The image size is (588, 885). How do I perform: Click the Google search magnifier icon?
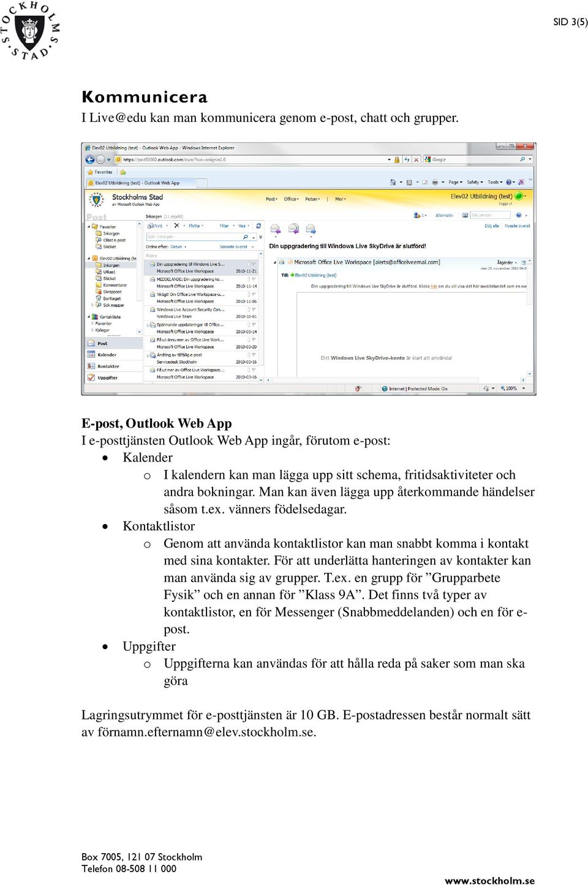tap(522, 159)
